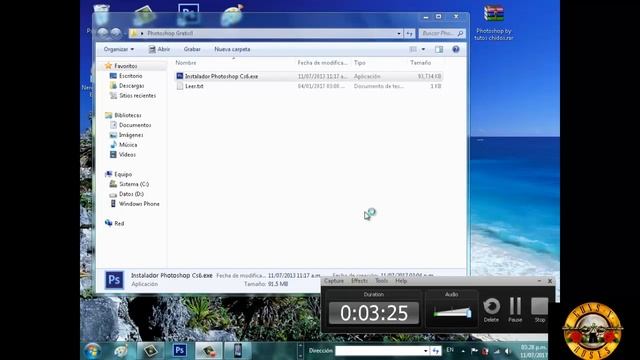Image resolution: width=640 pixels, height=360 pixels.
Task: Open Photoshop by tutos chidos.rar on desktop
Action: (494, 22)
